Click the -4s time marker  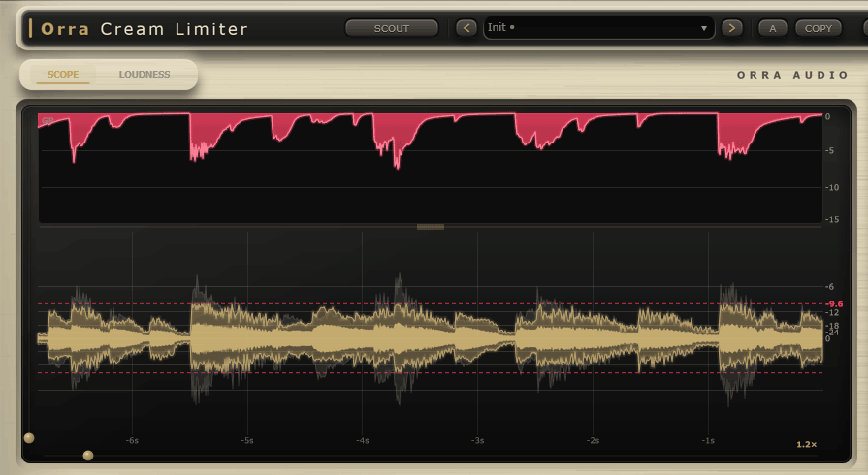(362, 441)
